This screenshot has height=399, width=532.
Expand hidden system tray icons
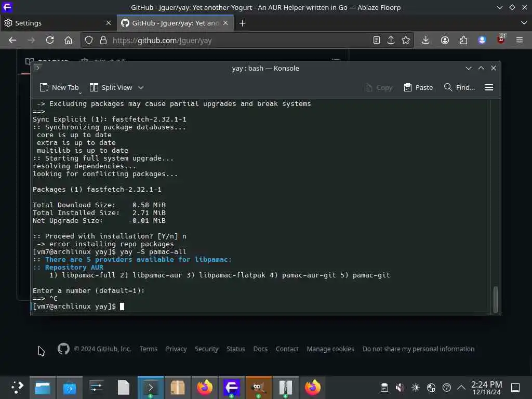pos(461,388)
